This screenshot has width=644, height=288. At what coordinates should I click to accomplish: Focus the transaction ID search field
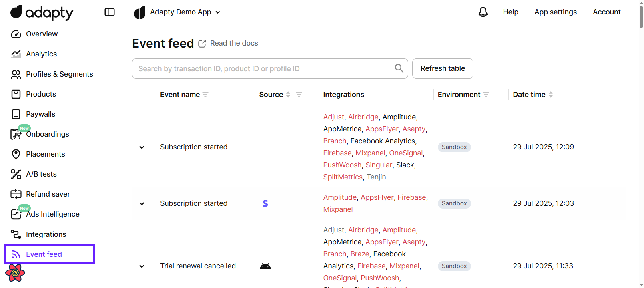[x=264, y=68]
